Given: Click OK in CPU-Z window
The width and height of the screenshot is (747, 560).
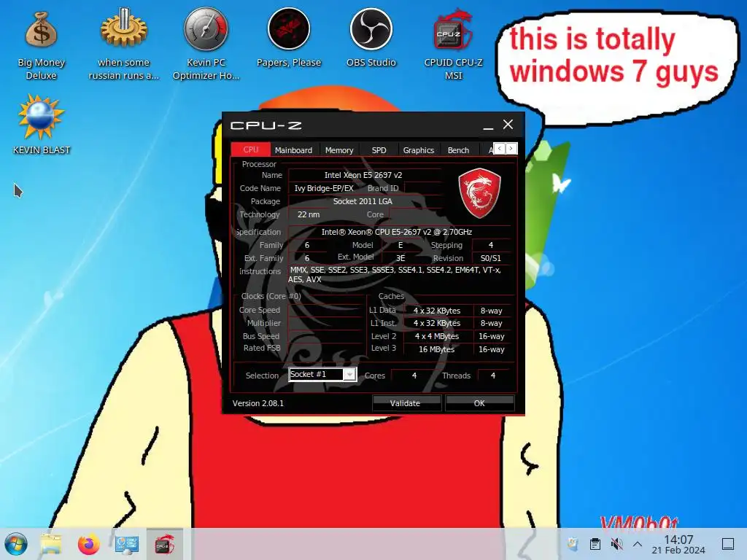Looking at the screenshot, I should pos(479,403).
